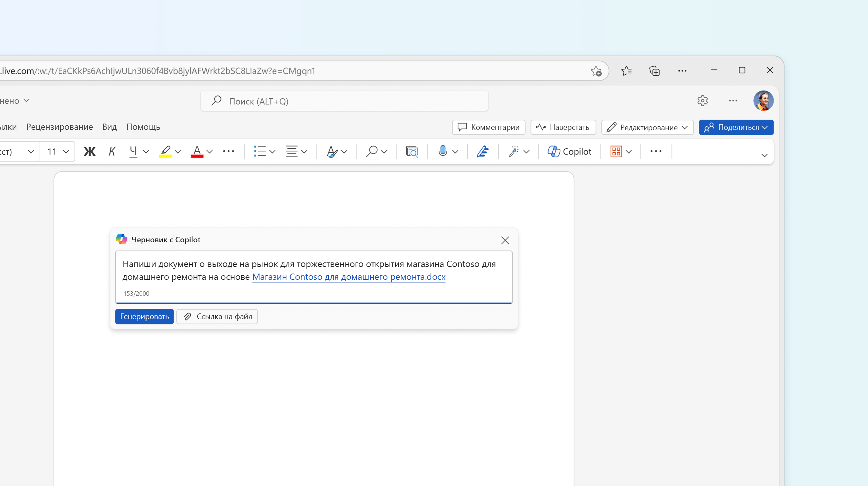Screen dimensions: 868x486
Task: Expand add-ins grid options arrow
Action: point(628,152)
